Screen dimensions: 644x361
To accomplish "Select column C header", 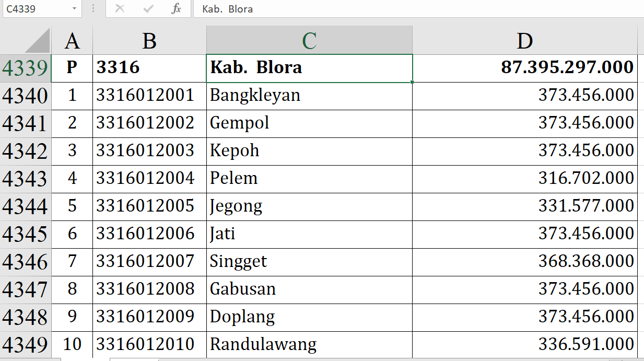I will [309, 41].
